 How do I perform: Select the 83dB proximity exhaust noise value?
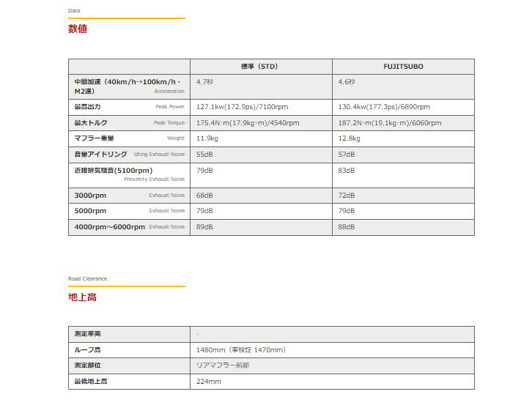pos(346,171)
